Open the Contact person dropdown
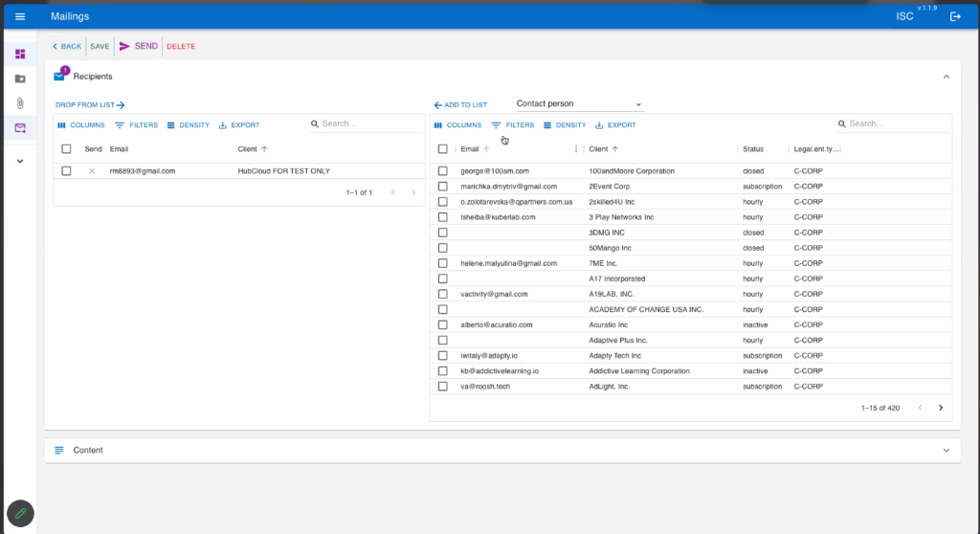This screenshot has width=980, height=534. tap(579, 104)
